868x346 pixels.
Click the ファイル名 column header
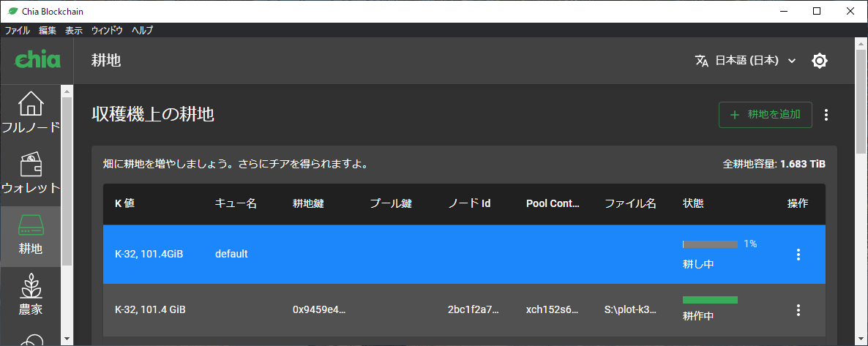[x=631, y=204]
